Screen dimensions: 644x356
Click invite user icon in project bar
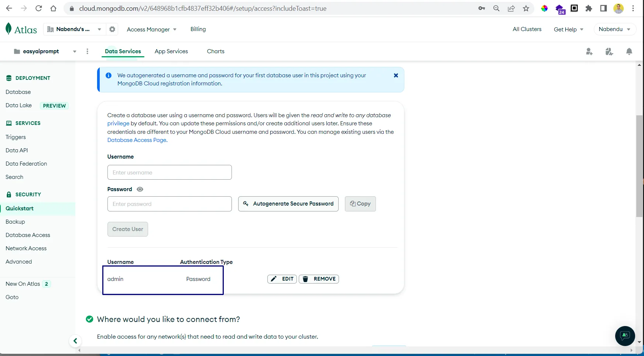[x=589, y=52]
